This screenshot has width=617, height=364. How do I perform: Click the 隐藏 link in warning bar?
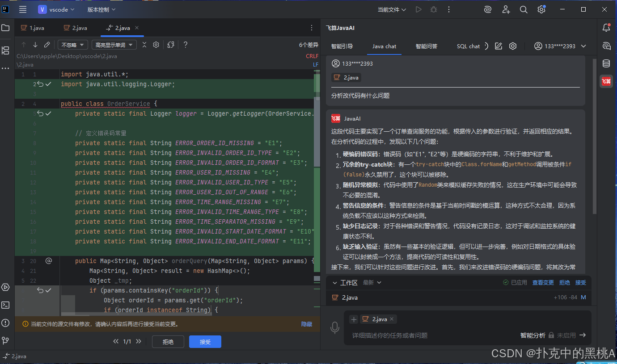coord(307,324)
